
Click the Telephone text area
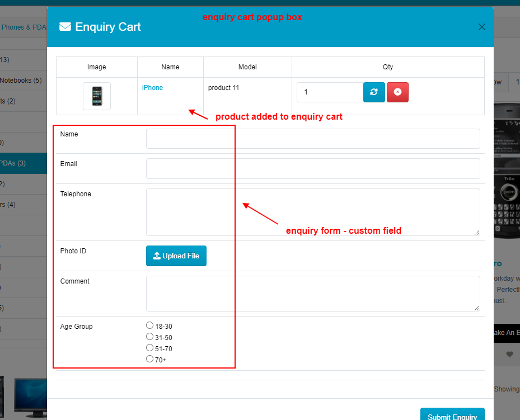313,212
